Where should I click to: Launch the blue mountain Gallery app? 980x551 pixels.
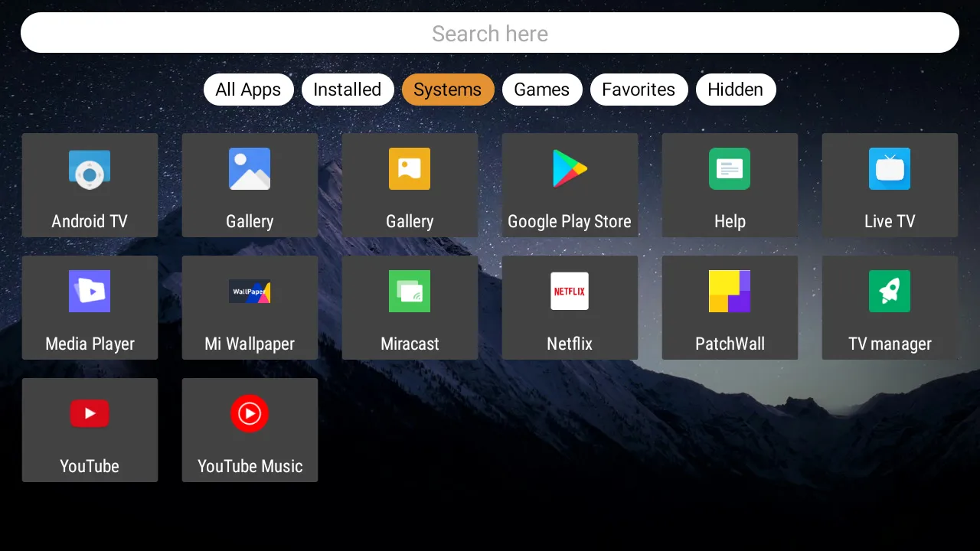pyautogui.click(x=250, y=185)
